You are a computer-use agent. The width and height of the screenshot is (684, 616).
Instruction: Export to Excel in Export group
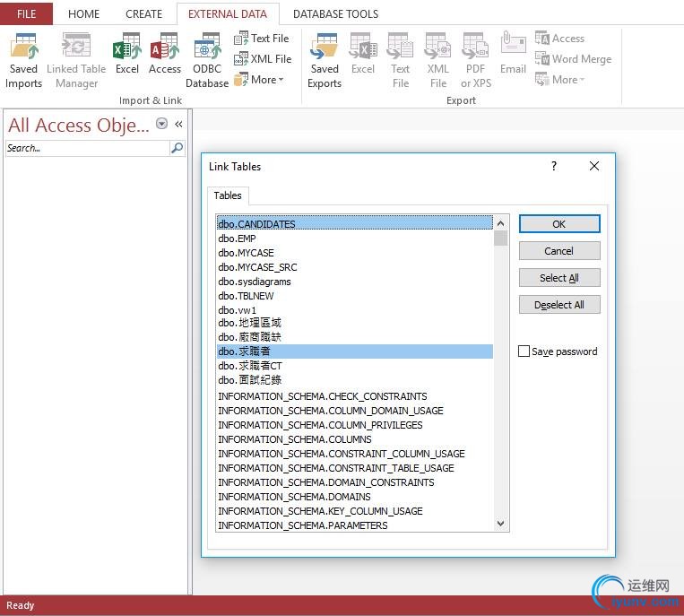coord(363,53)
